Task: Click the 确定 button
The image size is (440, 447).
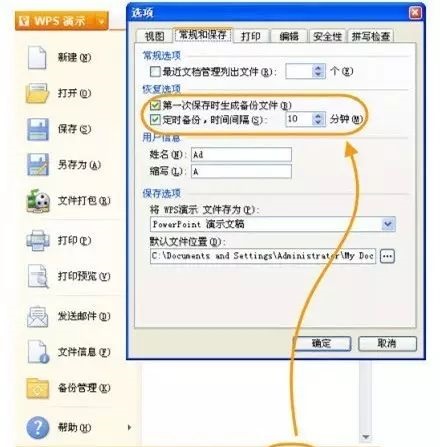Action: 322,343
